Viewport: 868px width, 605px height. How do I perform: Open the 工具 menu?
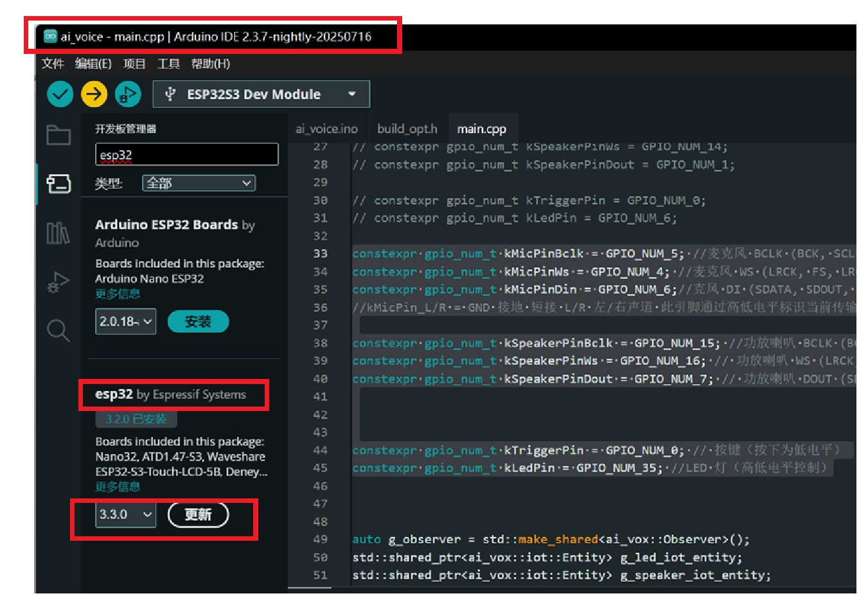(168, 64)
